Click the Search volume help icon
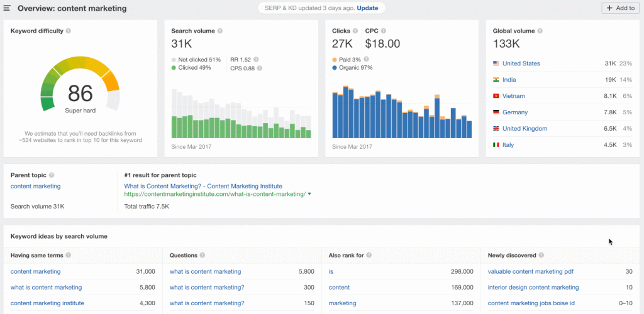The image size is (644, 314). (220, 31)
